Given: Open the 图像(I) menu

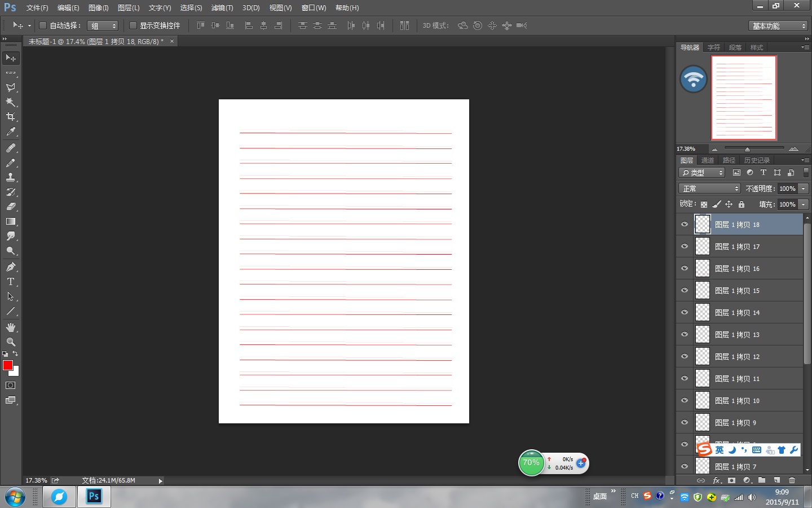Looking at the screenshot, I should click(x=99, y=8).
